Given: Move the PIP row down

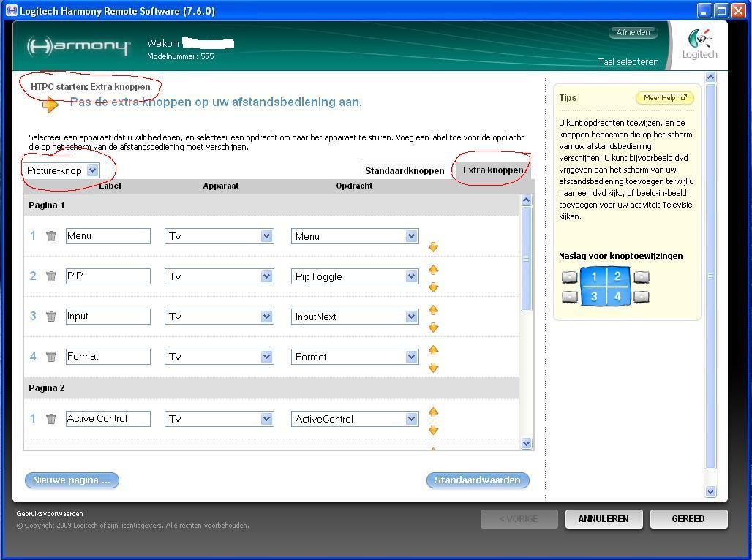Looking at the screenshot, I should pyautogui.click(x=433, y=287).
